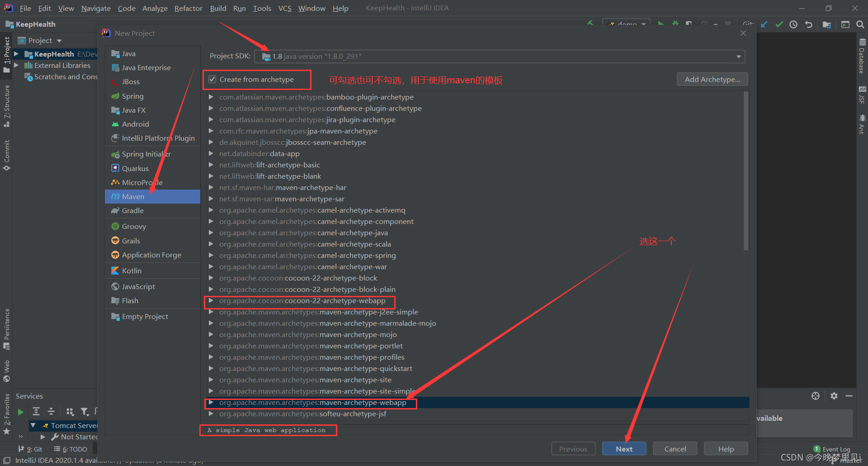Open Project Structure toolbar icon

[x=827, y=24]
